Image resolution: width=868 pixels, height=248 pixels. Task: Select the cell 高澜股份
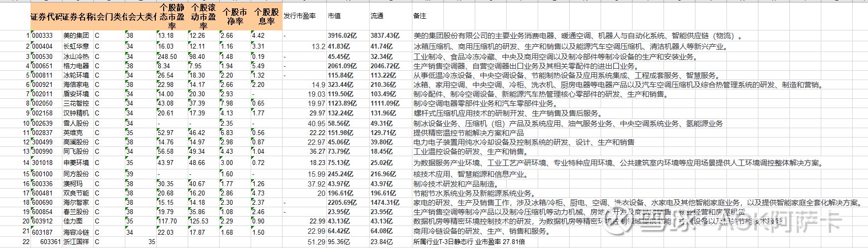pyautogui.click(x=76, y=142)
